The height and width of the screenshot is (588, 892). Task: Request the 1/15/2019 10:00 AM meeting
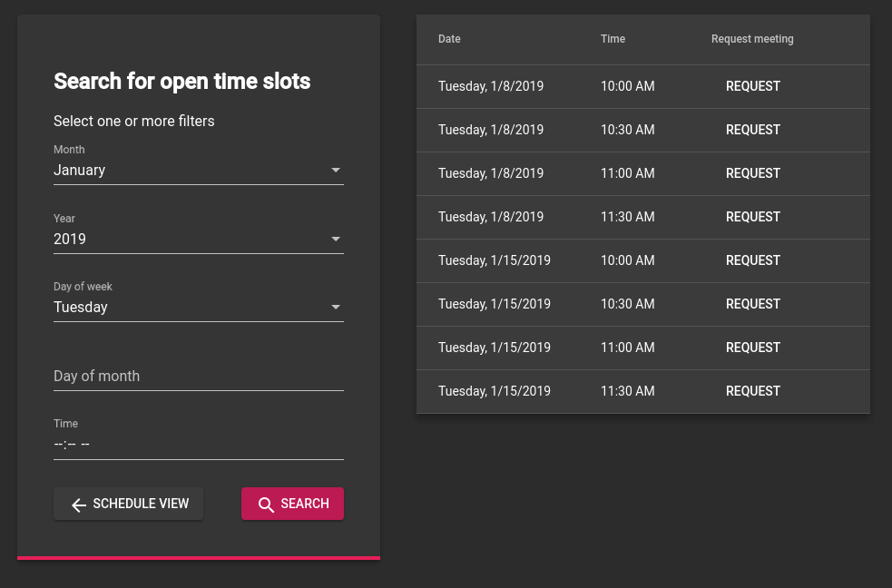point(752,260)
